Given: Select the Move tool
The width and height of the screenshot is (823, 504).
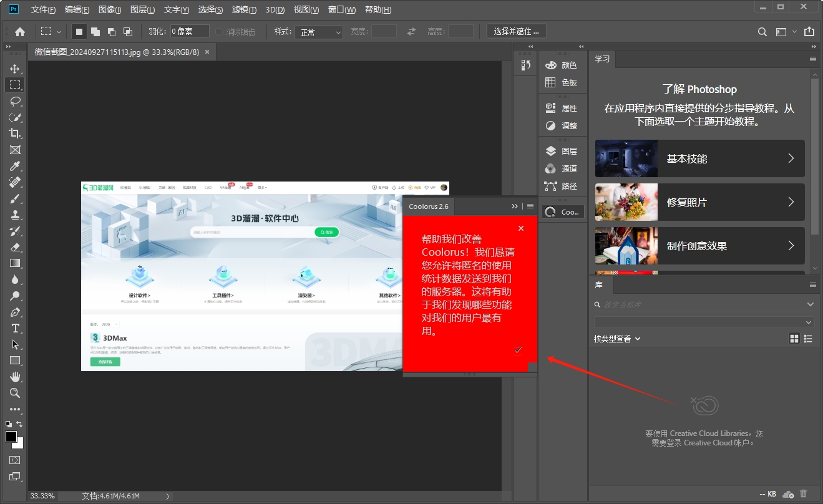Looking at the screenshot, I should pyautogui.click(x=15, y=69).
